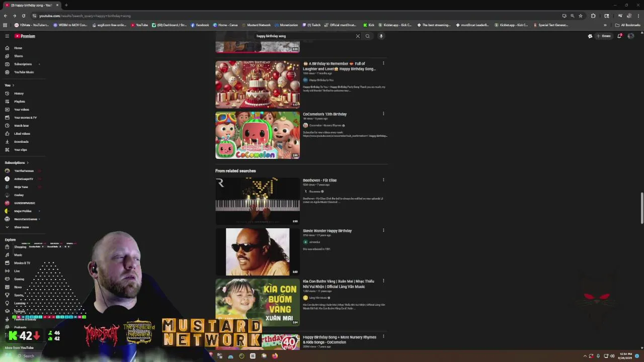
Task: Start voice search with microphone
Action: click(381, 36)
